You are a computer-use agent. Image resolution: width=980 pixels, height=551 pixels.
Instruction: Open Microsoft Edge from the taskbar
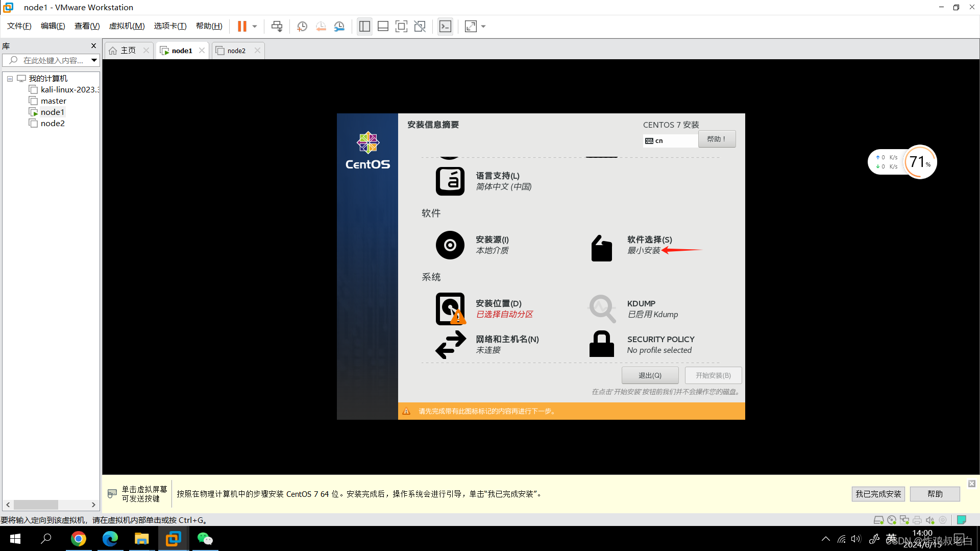110,539
